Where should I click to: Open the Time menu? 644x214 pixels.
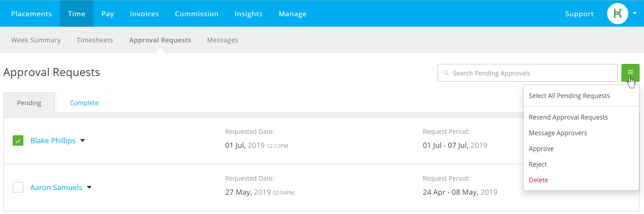tap(77, 13)
